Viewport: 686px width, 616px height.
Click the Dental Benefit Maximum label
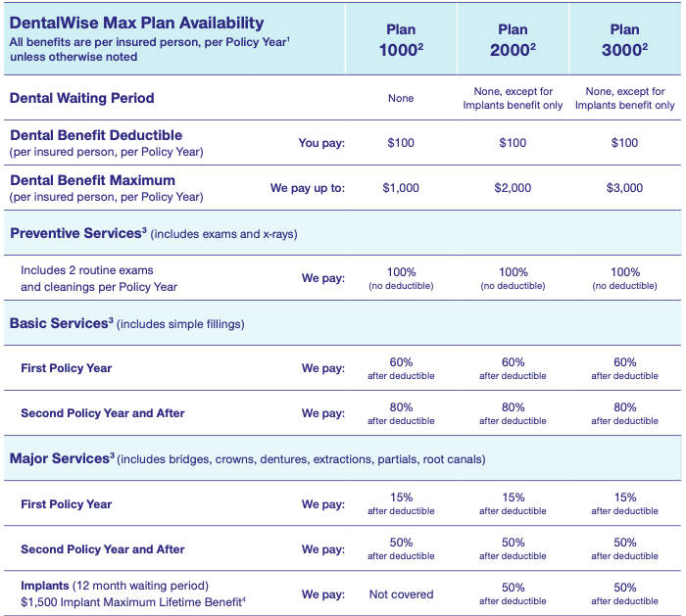tap(92, 180)
